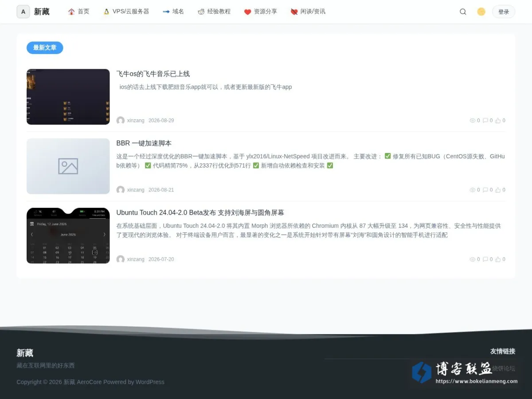Click the arrow icon beside 域名
Viewport: 532px width, 399px height.
(x=166, y=12)
